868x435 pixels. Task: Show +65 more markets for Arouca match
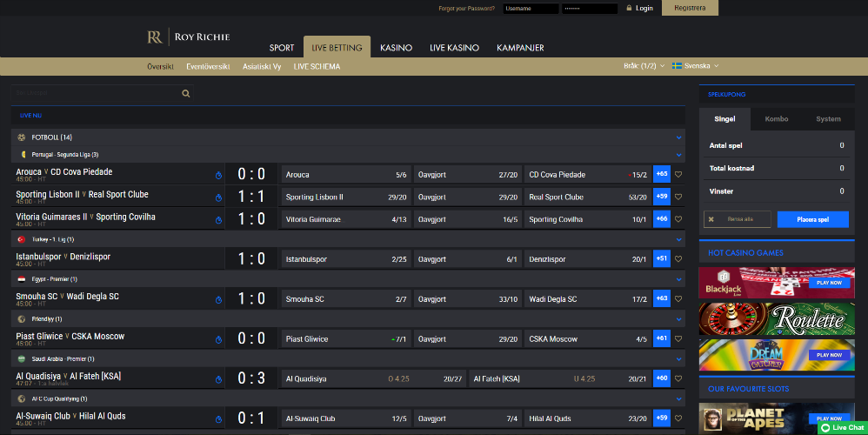click(x=662, y=174)
